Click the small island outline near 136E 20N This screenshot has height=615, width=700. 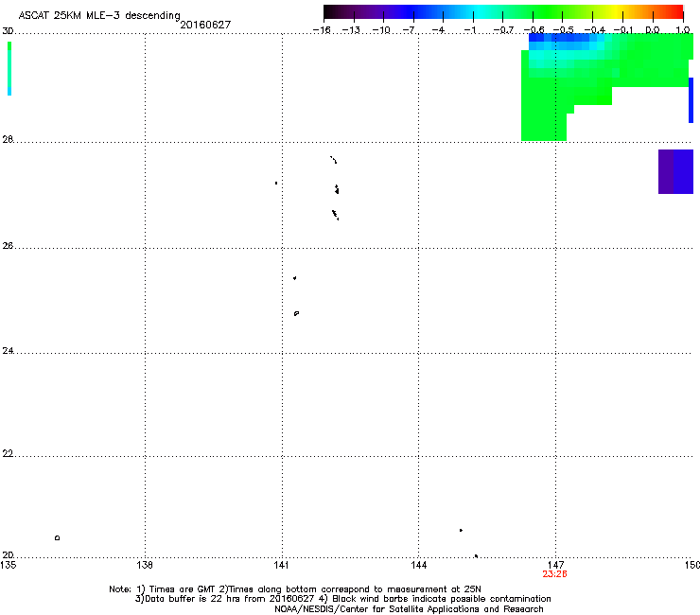click(x=57, y=537)
